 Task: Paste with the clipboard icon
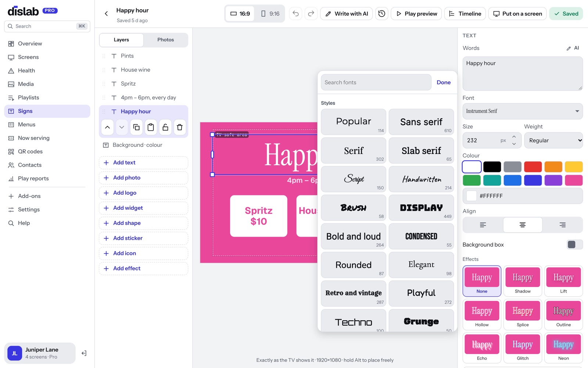pos(151,127)
